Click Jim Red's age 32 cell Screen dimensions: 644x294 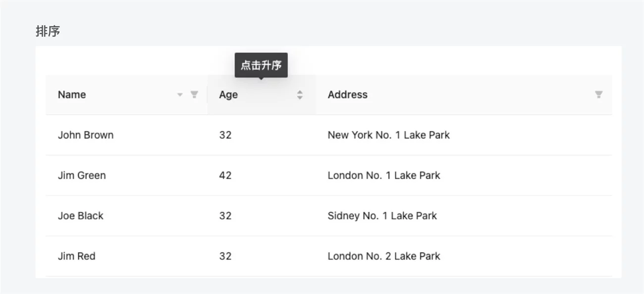225,256
